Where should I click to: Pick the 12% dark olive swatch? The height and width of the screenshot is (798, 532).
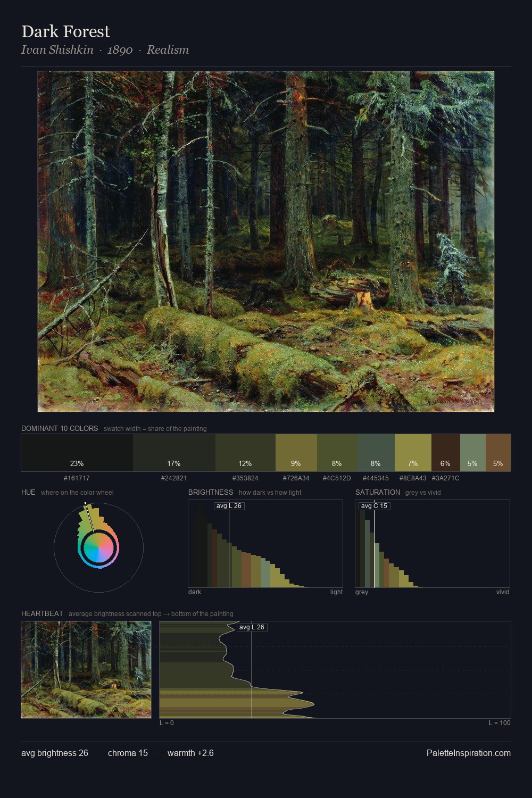click(x=245, y=453)
